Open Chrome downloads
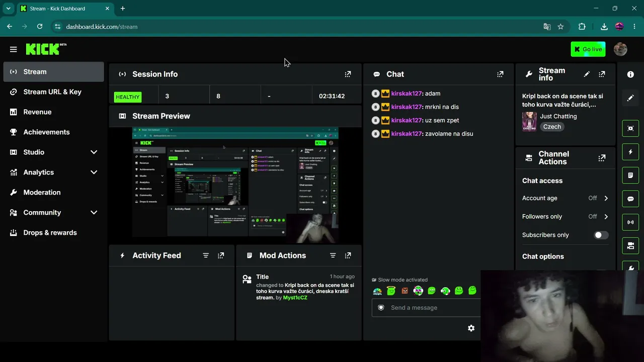This screenshot has width=644, height=362. coord(604,27)
